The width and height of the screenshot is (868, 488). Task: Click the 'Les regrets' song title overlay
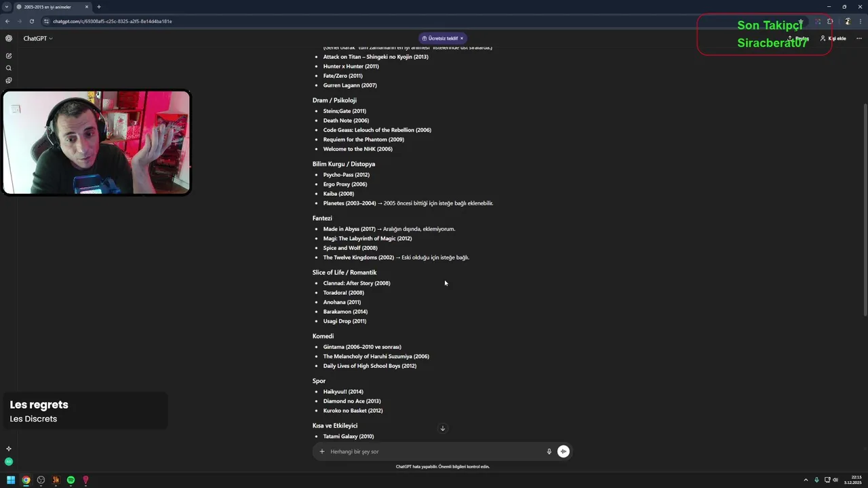point(39,405)
